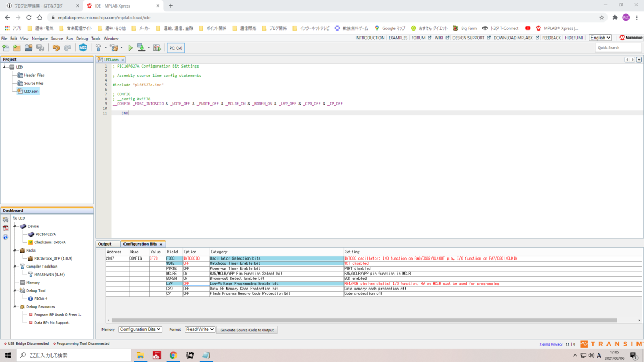Open the Terms link in status bar

coord(545,344)
